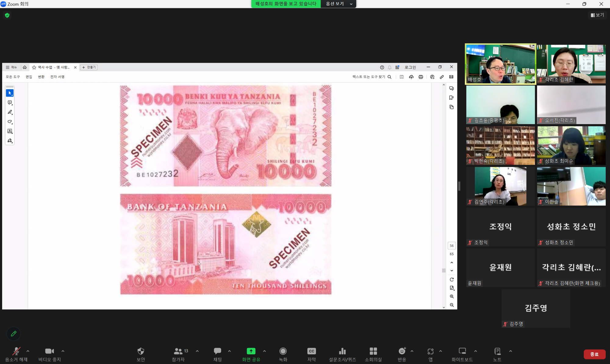Expand audio options arrow next to 음소거 해제
This screenshot has height=364, width=610.
(28, 351)
